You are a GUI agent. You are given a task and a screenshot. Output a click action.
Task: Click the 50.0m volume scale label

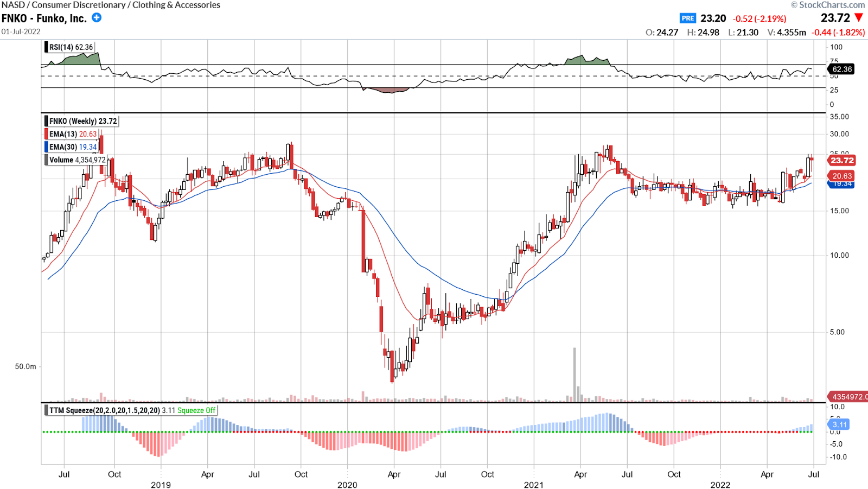pos(25,366)
